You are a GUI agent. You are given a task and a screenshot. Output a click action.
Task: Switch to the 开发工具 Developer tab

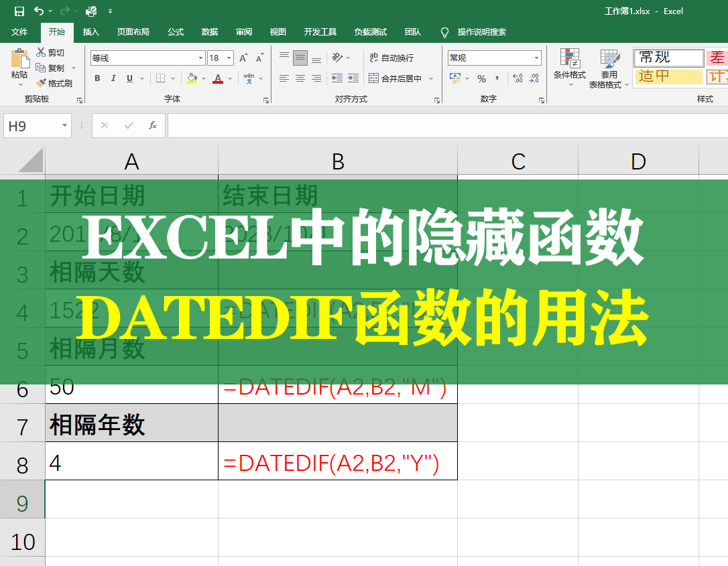pos(320,32)
